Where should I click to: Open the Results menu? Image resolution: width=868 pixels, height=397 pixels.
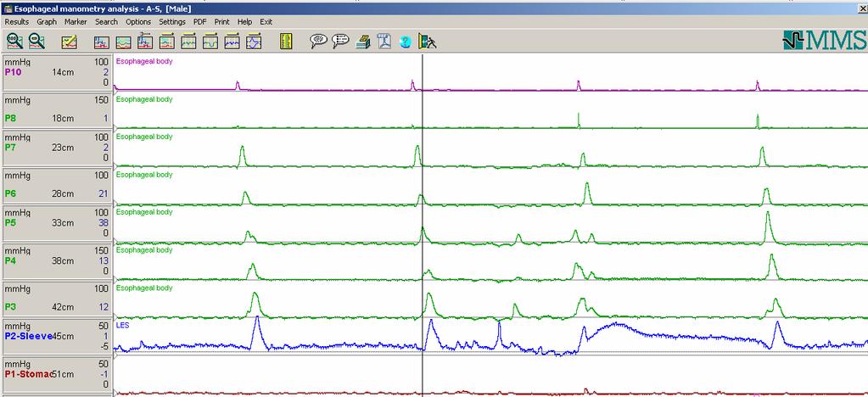[17, 22]
